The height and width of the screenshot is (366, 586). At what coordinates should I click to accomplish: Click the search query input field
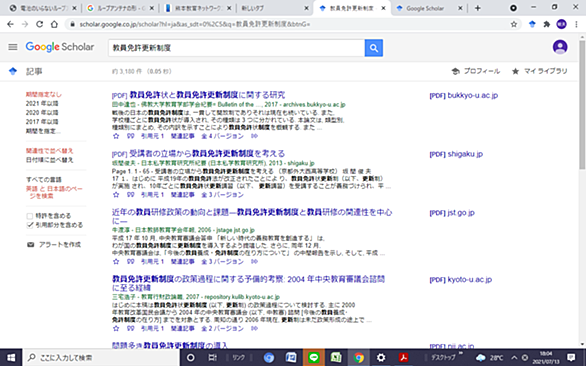pyautogui.click(x=236, y=48)
